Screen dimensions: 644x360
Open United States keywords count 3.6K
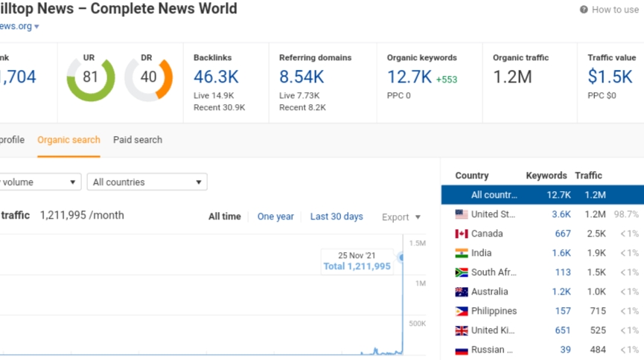click(561, 214)
